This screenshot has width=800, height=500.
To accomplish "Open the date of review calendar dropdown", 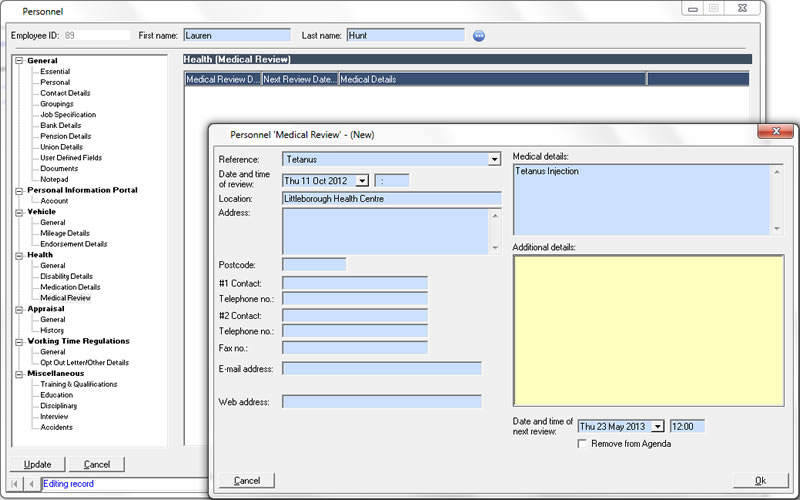I will pos(362,181).
